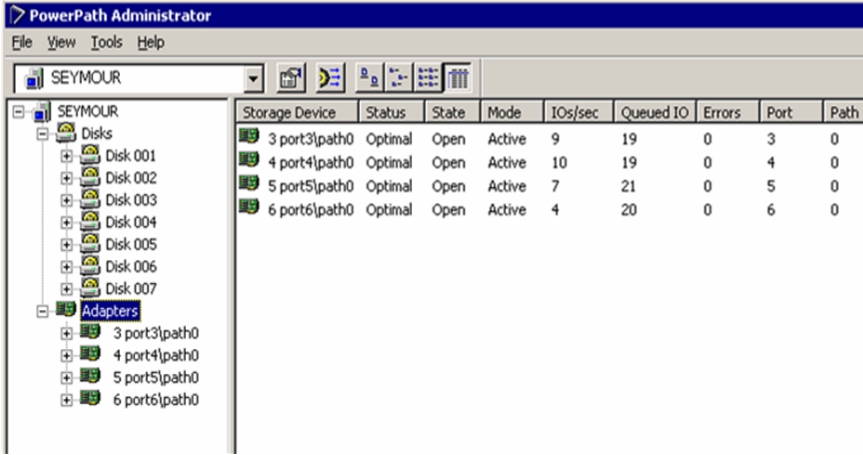Switch to details view
Image resolution: width=863 pixels, height=455 pixels.
457,78
